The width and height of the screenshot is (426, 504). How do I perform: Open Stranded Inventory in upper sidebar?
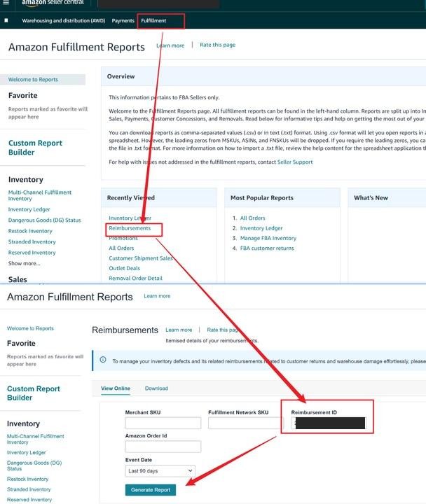[x=32, y=241]
